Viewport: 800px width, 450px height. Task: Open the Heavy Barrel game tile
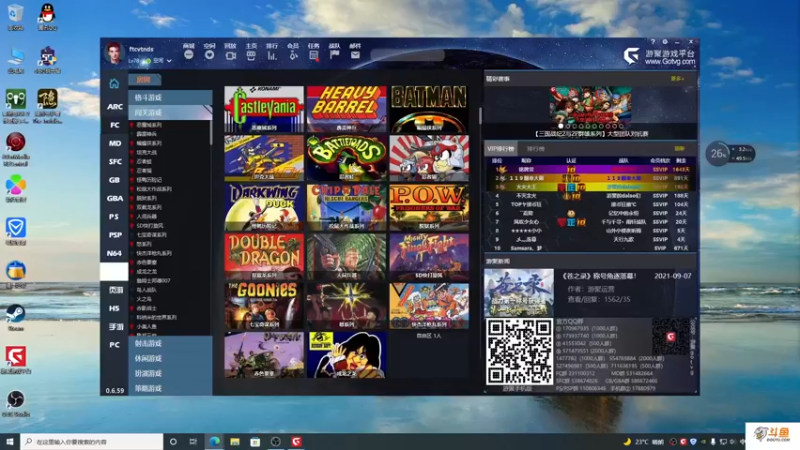coord(346,109)
